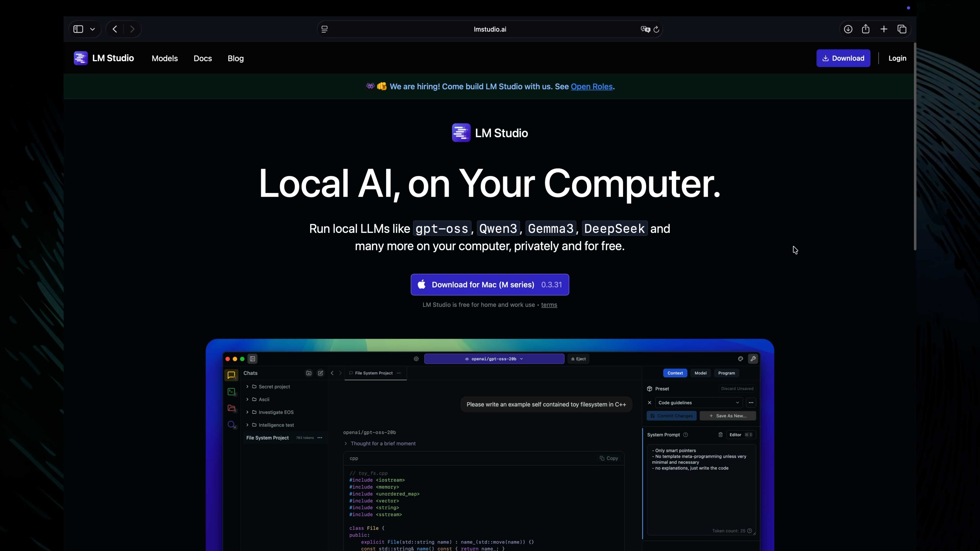Show the tab overview
This screenshot has height=551, width=980.
pos(902,29)
